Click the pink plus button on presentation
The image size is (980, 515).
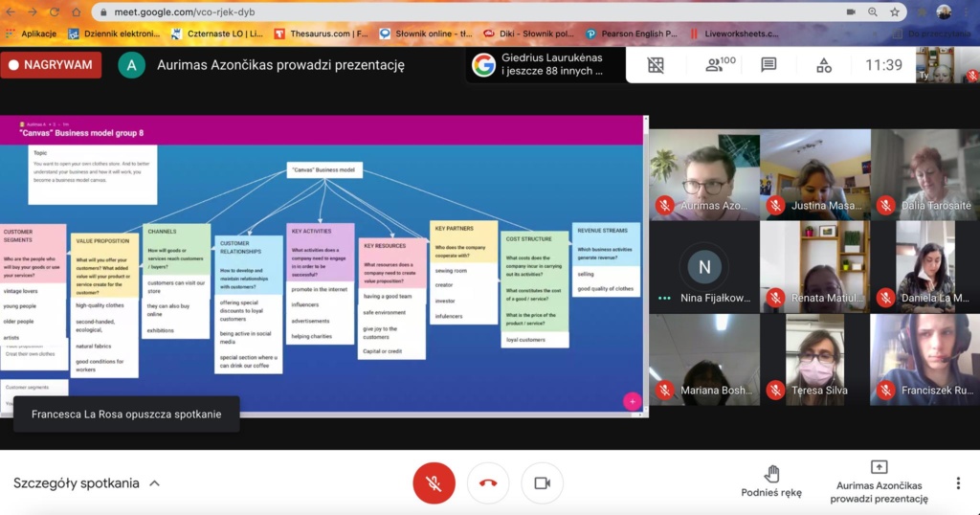click(x=632, y=401)
